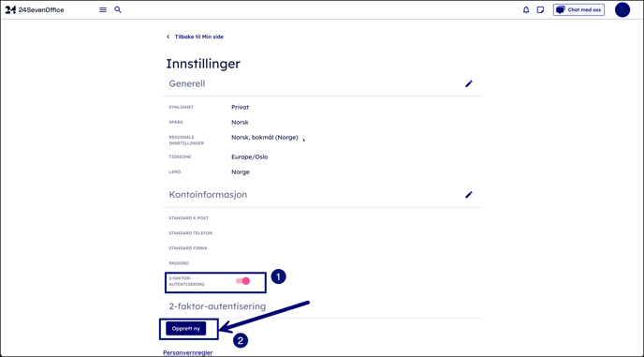This screenshot has width=644, height=357.
Task: Click the Innstillinger page heading
Action: (203, 64)
